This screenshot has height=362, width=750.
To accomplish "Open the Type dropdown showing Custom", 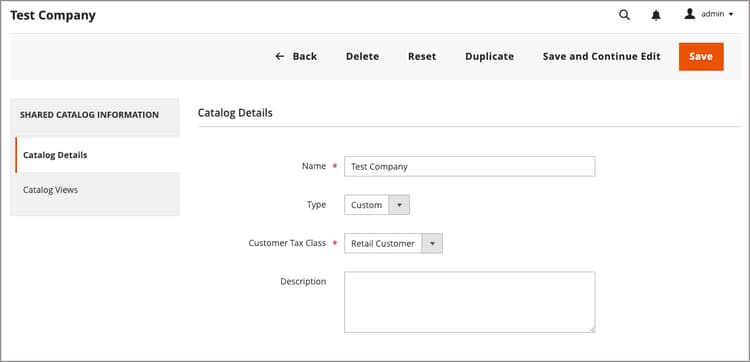I will (377, 205).
